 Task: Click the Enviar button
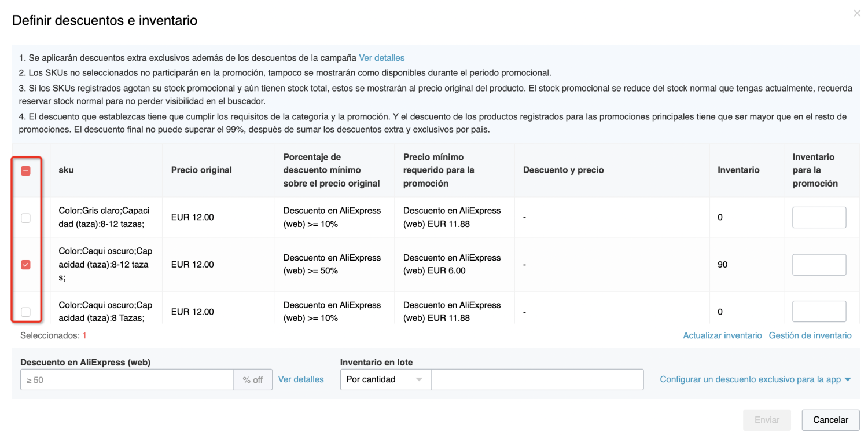(x=767, y=420)
